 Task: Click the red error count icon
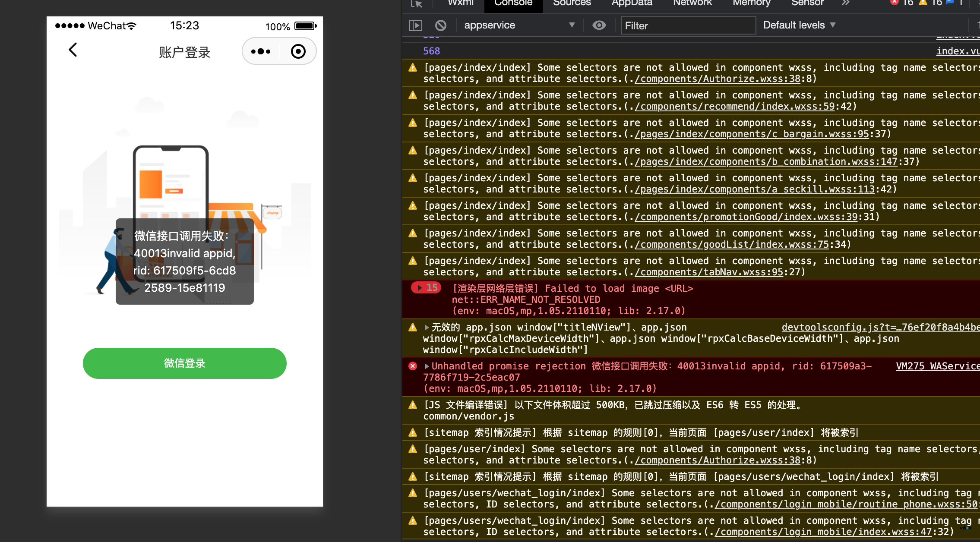pos(895,2)
